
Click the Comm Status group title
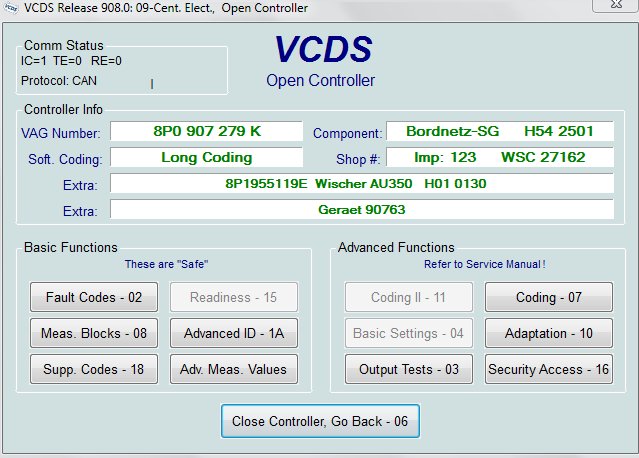pyautogui.click(x=64, y=45)
